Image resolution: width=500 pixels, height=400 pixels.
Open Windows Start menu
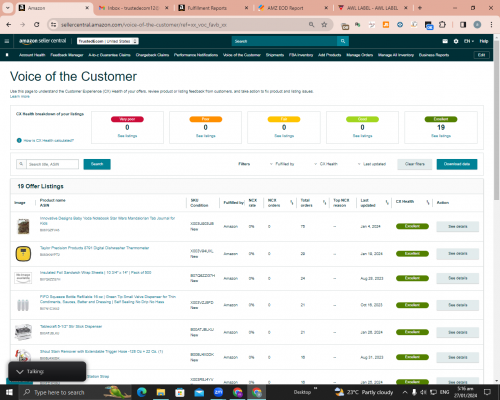[9, 392]
